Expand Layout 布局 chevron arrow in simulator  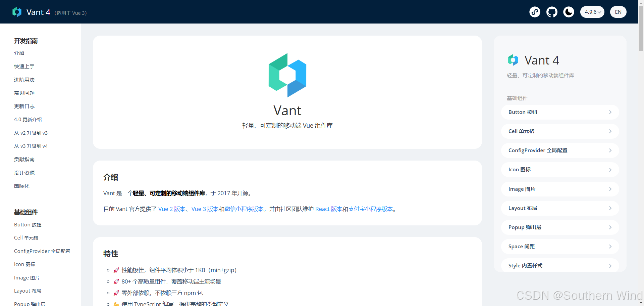610,208
